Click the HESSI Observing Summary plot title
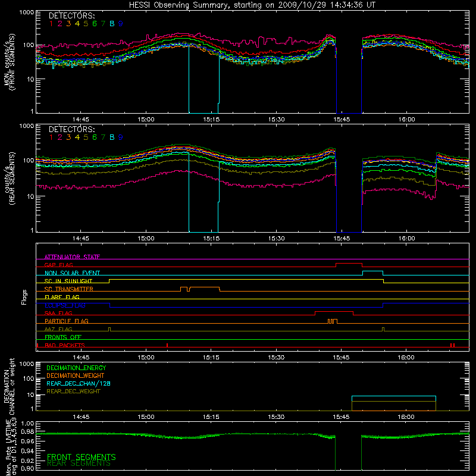476x476 pixels. point(252,5)
